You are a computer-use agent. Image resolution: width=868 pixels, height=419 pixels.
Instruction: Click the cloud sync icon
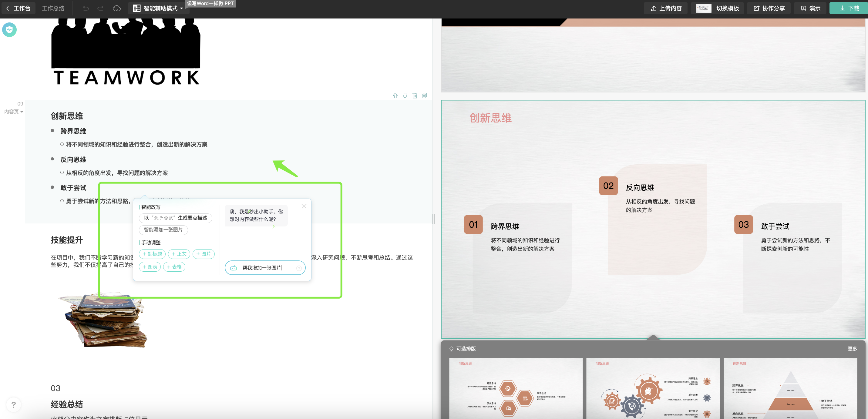coord(116,8)
